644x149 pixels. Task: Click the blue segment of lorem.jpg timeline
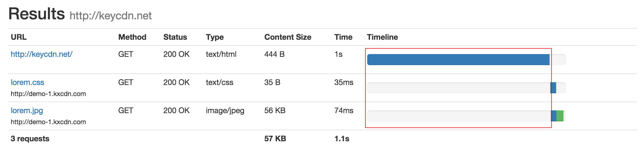click(554, 116)
